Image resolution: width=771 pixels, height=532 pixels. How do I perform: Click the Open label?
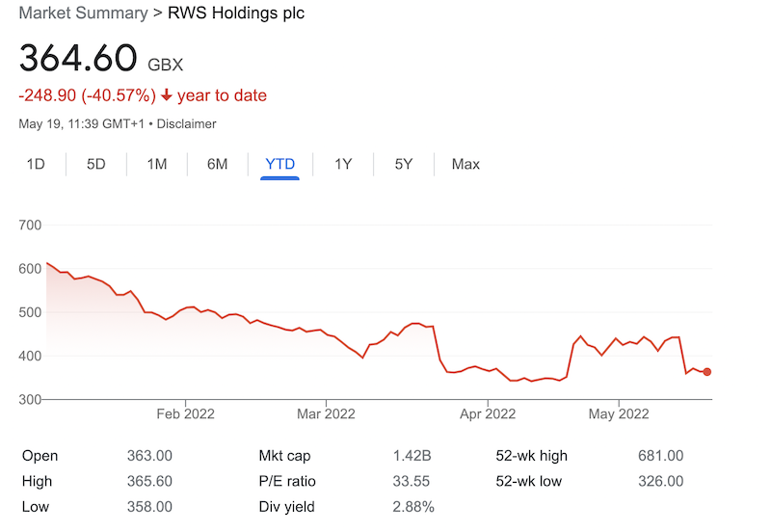point(40,456)
